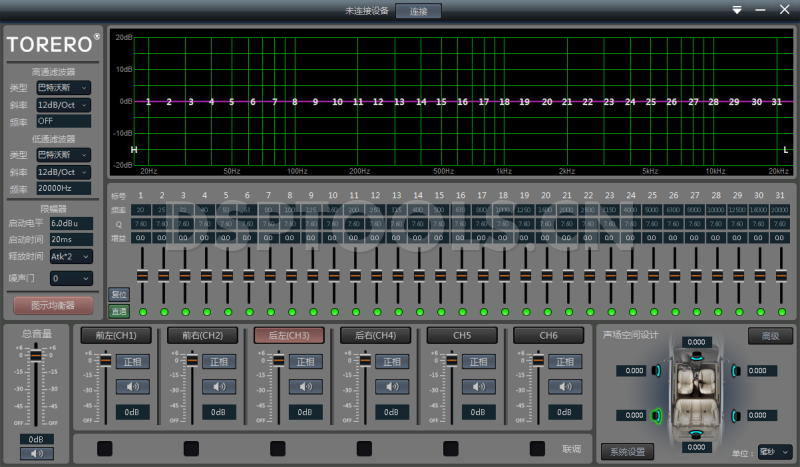800x467 pixels.
Task: Mute the 后右(CH4) channel speaker icon
Action: [x=391, y=387]
